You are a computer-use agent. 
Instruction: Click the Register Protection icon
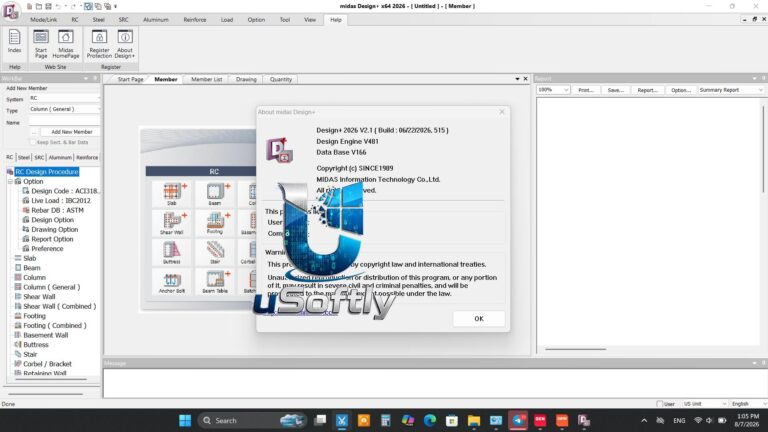click(99, 44)
